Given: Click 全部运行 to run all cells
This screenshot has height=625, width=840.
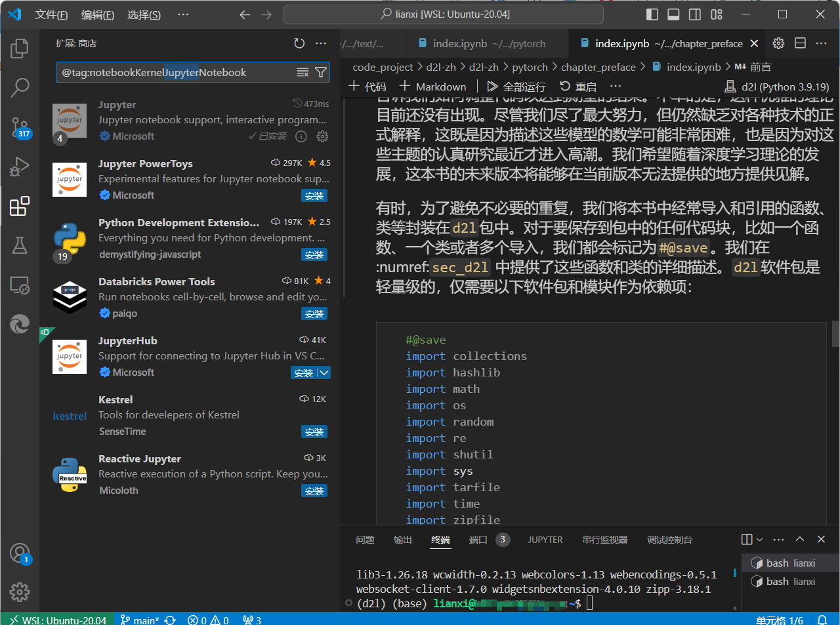Looking at the screenshot, I should pos(516,87).
